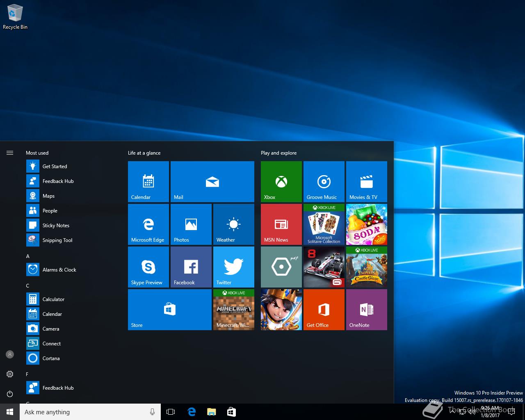Open the Groove Music tile

(x=324, y=182)
